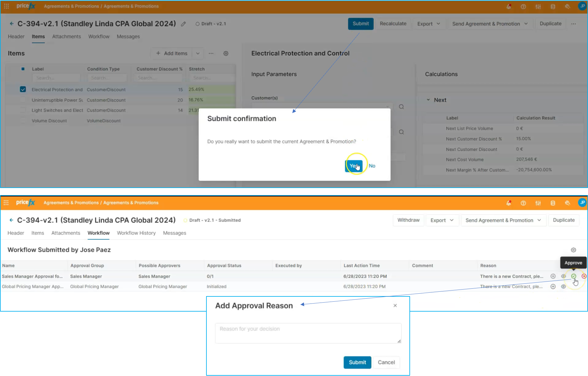588x376 pixels.
Task: Confirm submission by clicking Yes
Action: 353,166
